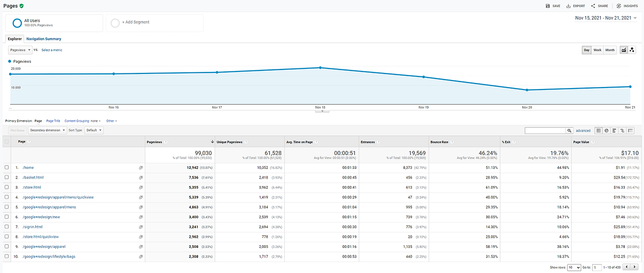This screenshot has height=273, width=644.
Task: Click help icon next to Pageviews header
Action: click(x=166, y=142)
